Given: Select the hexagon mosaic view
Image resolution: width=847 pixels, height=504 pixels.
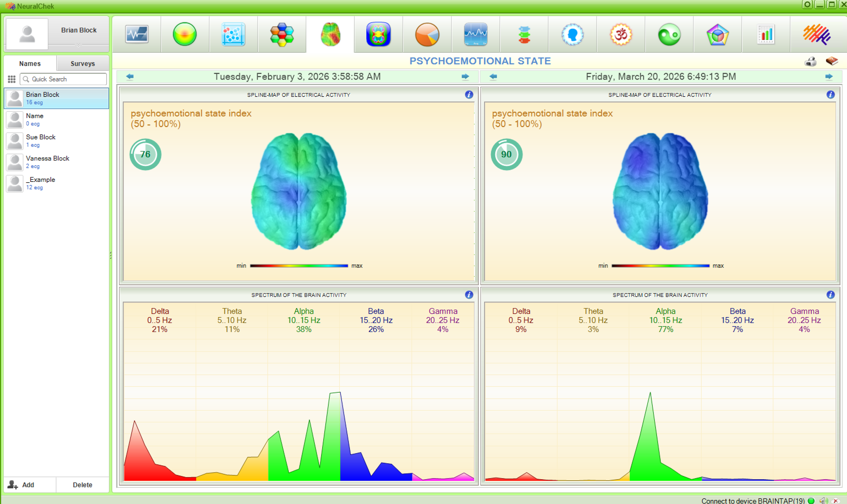Looking at the screenshot, I should pyautogui.click(x=282, y=34).
